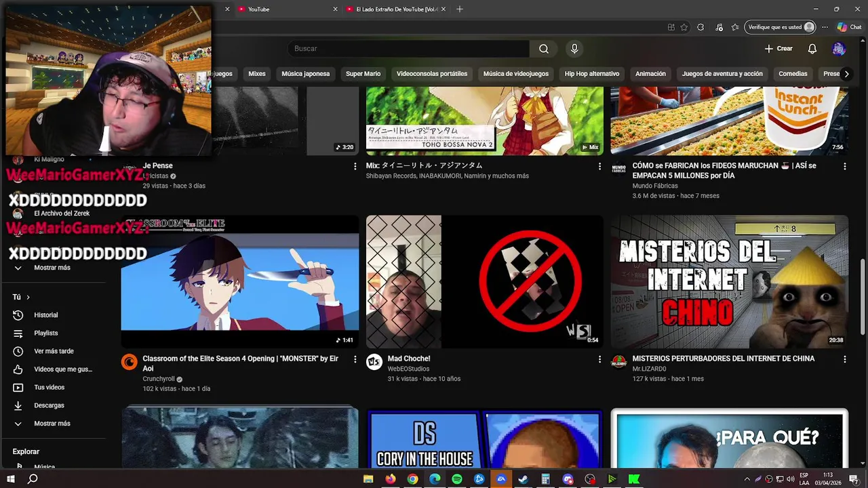Open the Cory in the House DS thumbnail

tap(485, 438)
